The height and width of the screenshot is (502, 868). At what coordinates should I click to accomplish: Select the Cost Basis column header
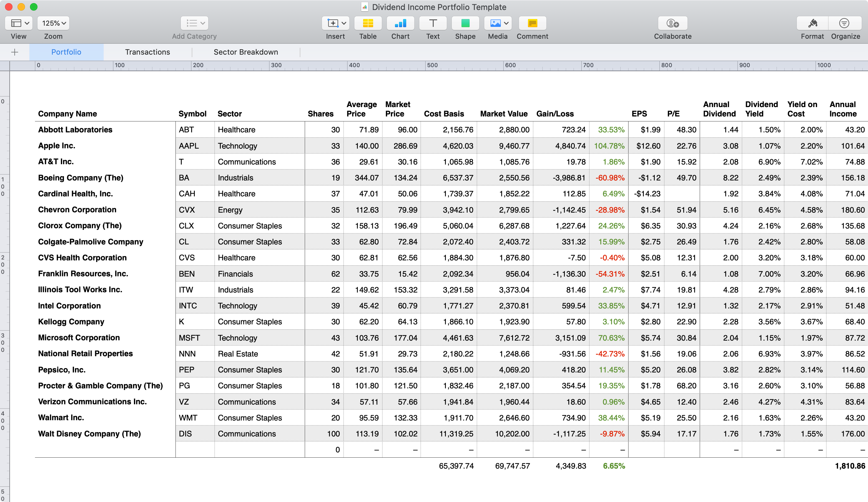tap(444, 114)
